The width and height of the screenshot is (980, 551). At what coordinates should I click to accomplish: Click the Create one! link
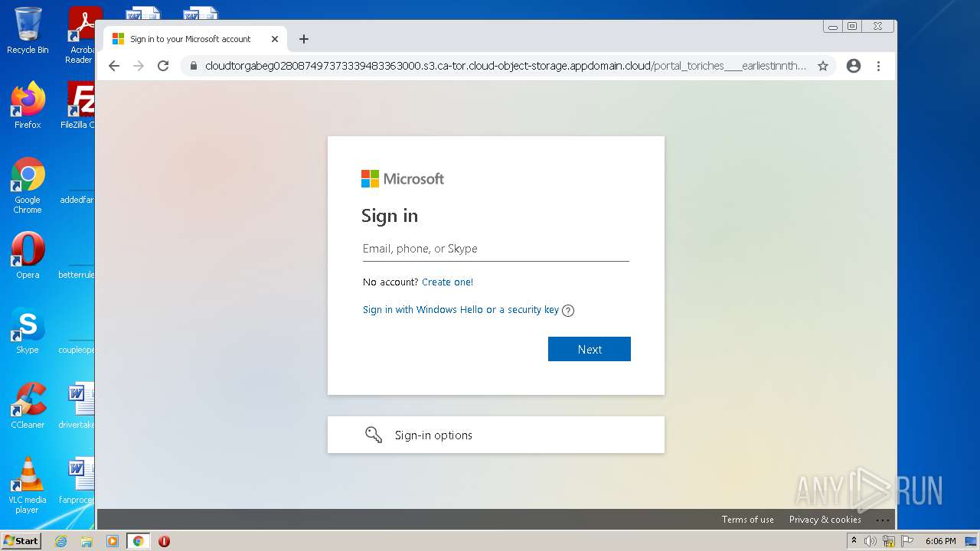[x=447, y=282]
